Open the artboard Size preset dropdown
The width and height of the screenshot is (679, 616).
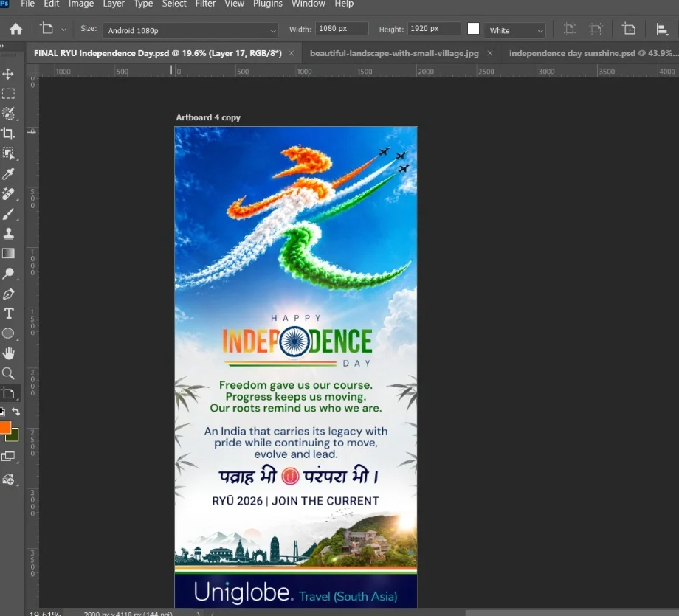click(190, 30)
